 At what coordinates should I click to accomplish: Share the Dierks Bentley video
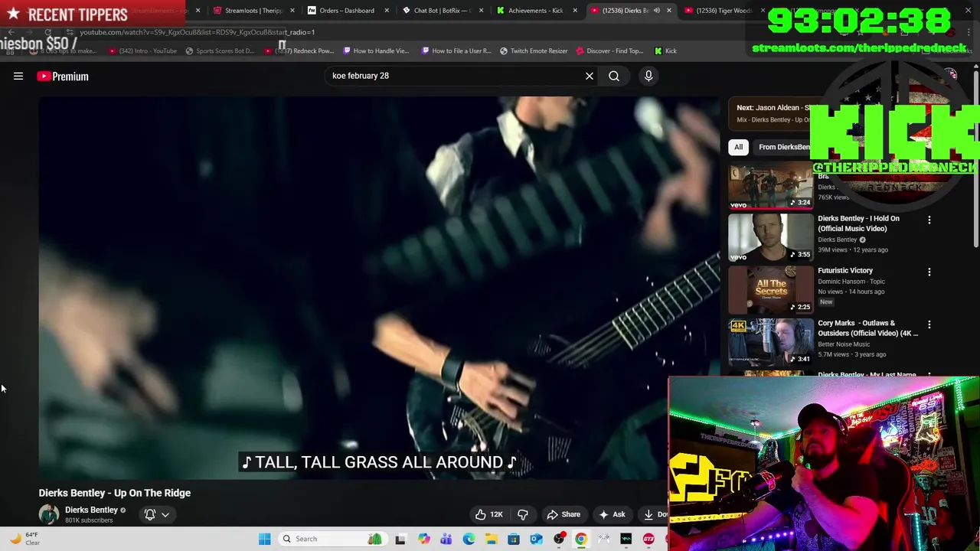[x=563, y=514]
